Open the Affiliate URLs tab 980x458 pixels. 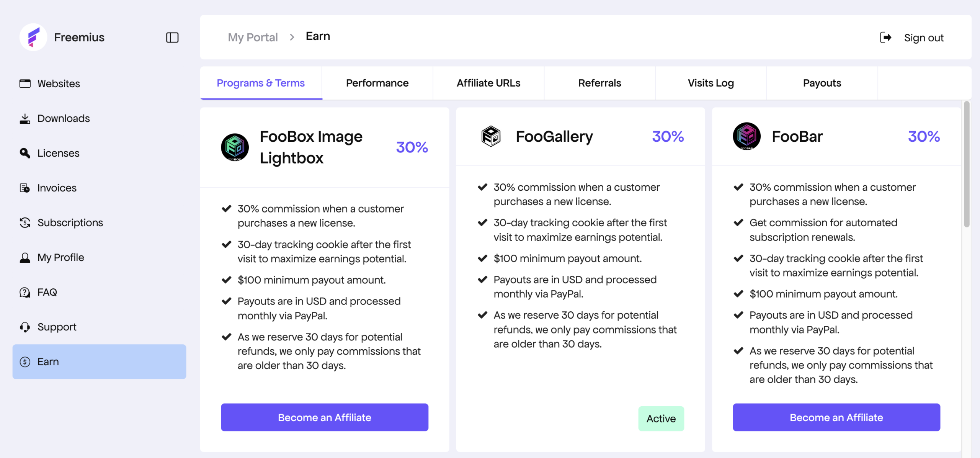[488, 83]
